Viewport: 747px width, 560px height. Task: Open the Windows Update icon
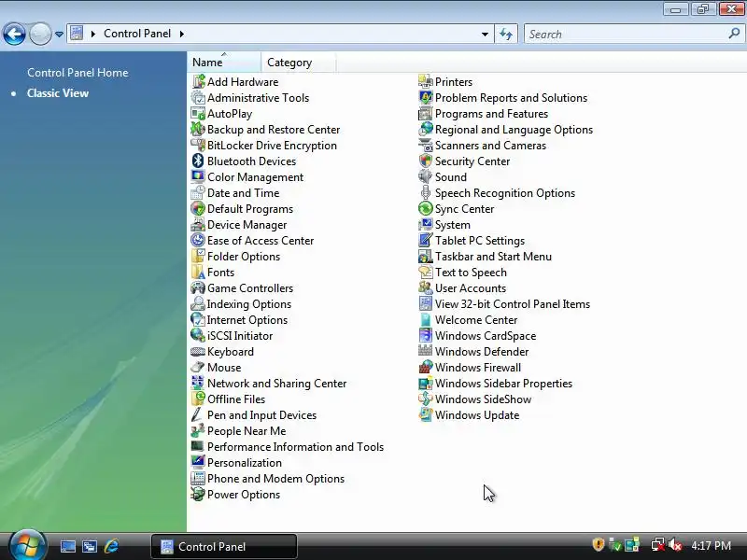click(426, 414)
